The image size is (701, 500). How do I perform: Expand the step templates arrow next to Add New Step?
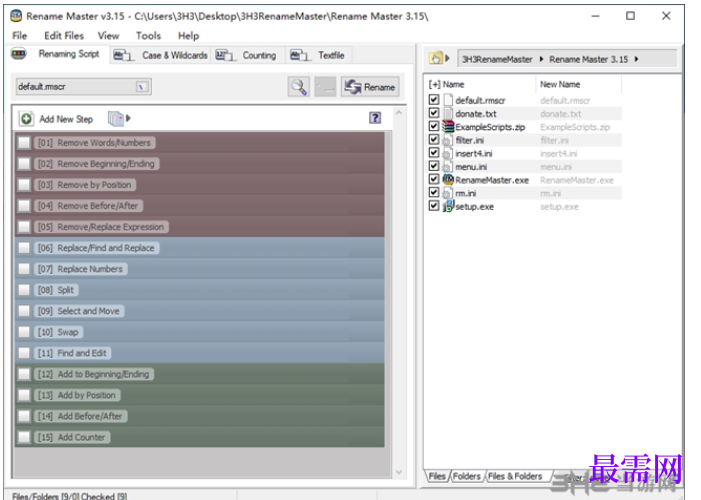[128, 119]
